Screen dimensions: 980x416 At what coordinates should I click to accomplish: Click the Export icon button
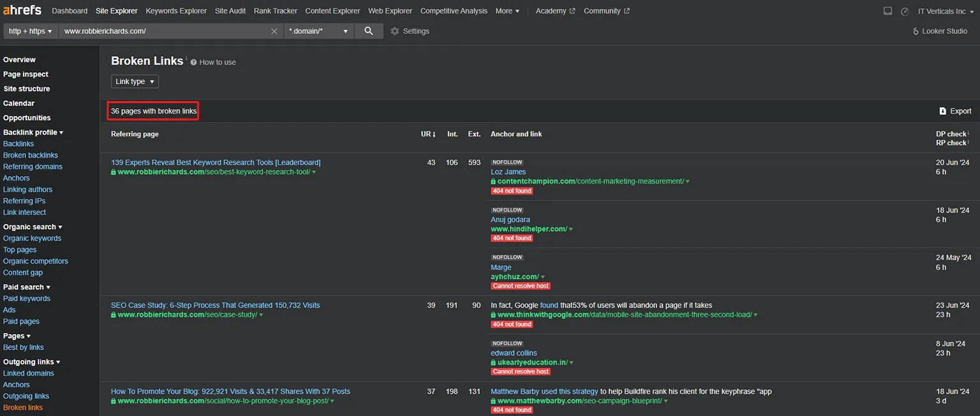[x=943, y=111]
